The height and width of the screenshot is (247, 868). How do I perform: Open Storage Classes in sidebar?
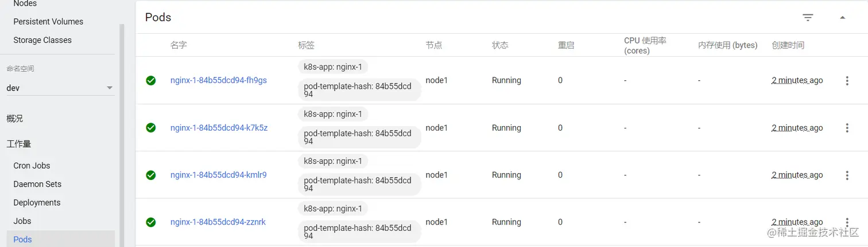pyautogui.click(x=42, y=40)
